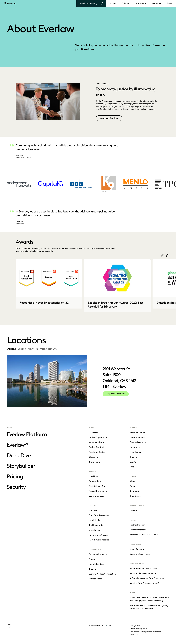176x644 pixels.
Task: Click the Menlo Ventures logo
Action: coord(136,184)
